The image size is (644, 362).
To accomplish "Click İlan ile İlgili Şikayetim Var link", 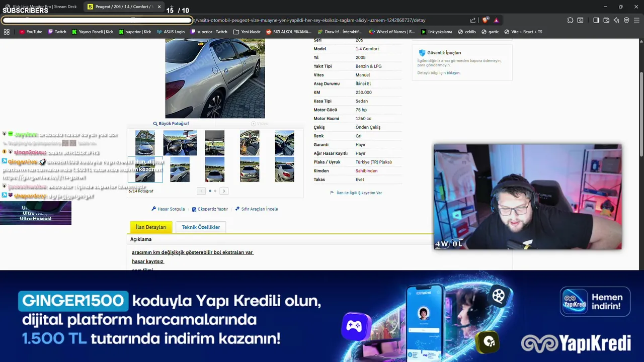I will pos(356,193).
